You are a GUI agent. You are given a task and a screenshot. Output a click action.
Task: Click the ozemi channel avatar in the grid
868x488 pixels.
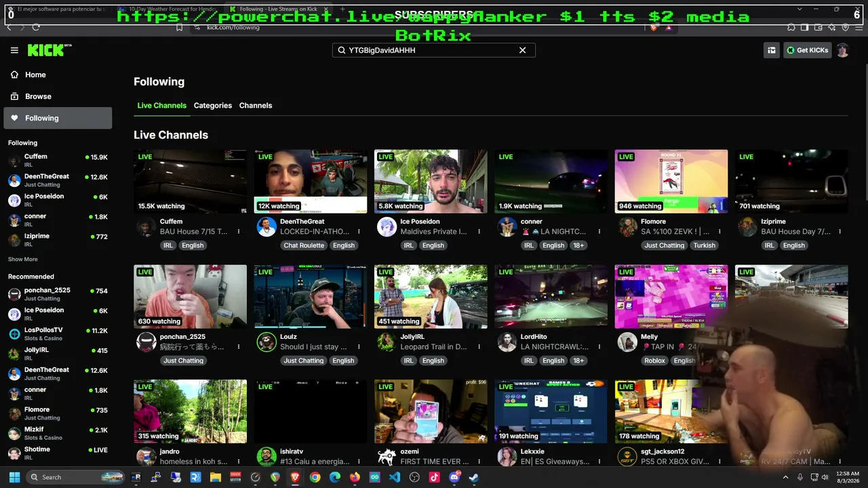point(387,457)
